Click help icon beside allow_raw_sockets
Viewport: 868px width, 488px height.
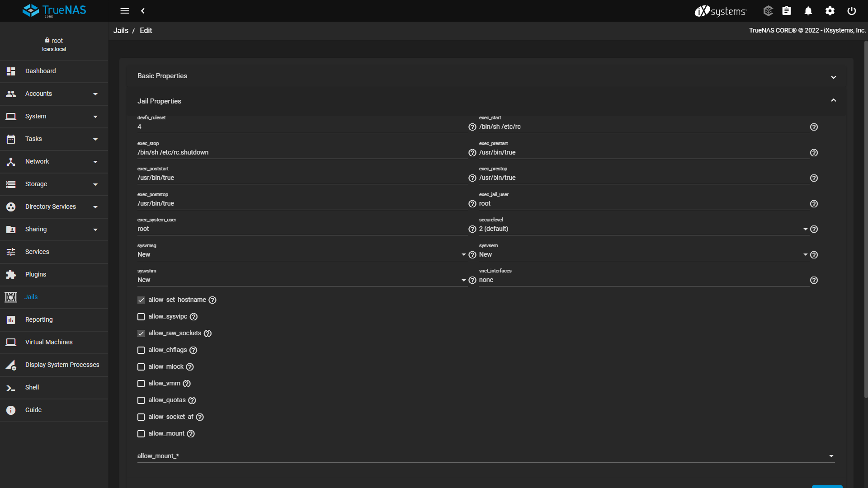point(208,333)
